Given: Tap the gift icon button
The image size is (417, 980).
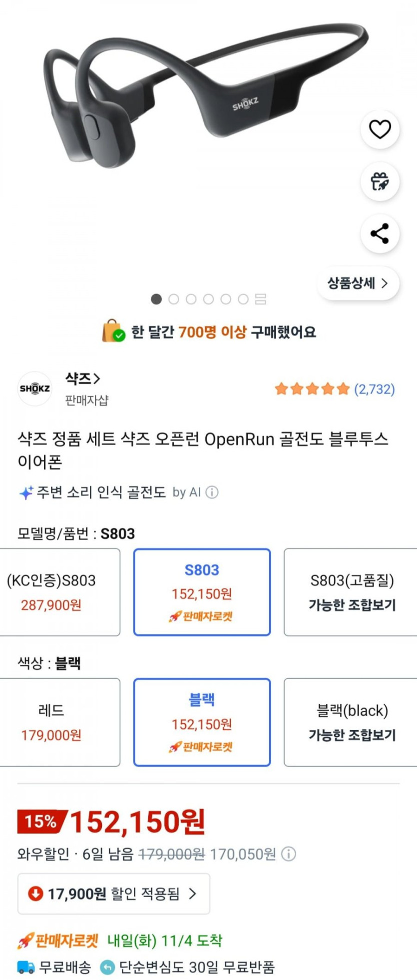Looking at the screenshot, I should click(x=380, y=181).
